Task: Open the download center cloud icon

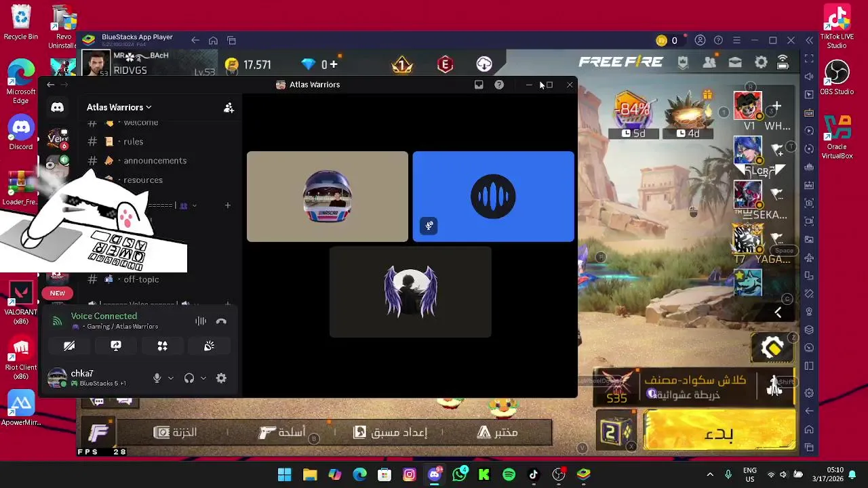Action: tap(484, 64)
